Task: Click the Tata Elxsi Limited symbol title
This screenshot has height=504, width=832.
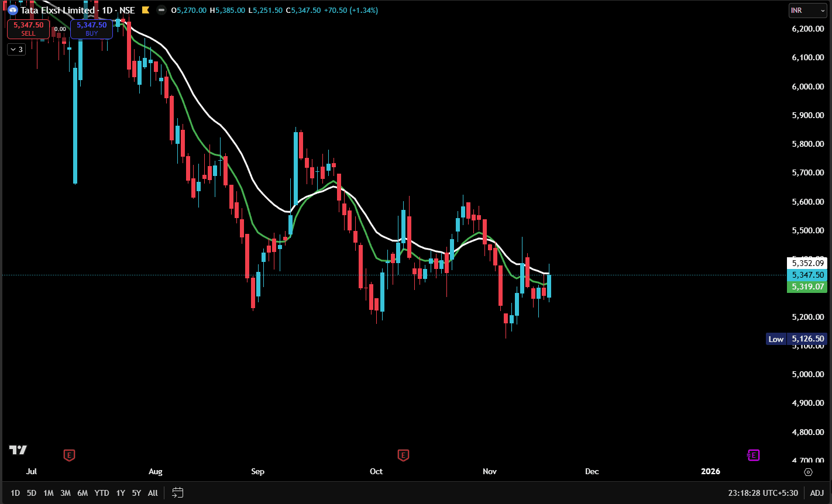Action: point(57,11)
